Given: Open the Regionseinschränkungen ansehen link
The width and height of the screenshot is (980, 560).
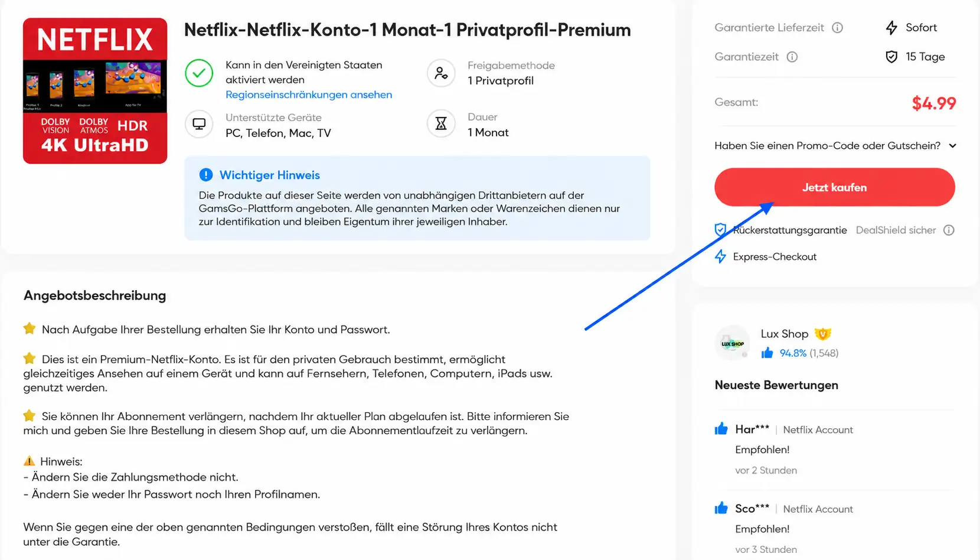Looking at the screenshot, I should pyautogui.click(x=309, y=95).
